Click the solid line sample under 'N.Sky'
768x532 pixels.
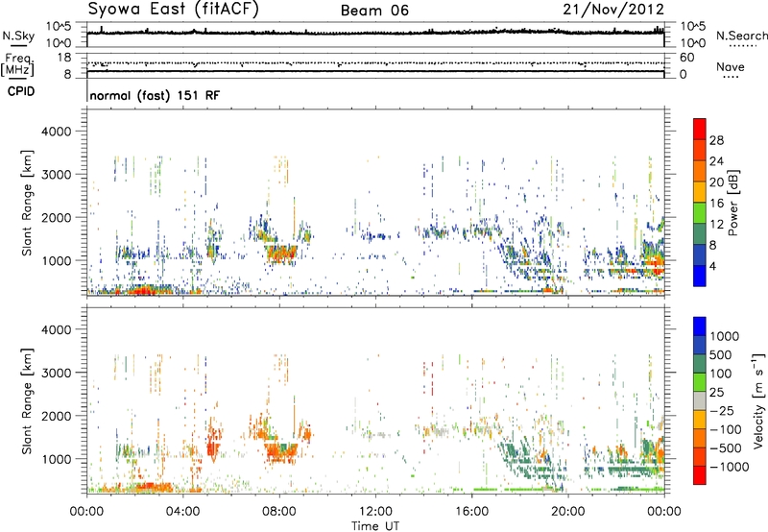click(x=19, y=45)
